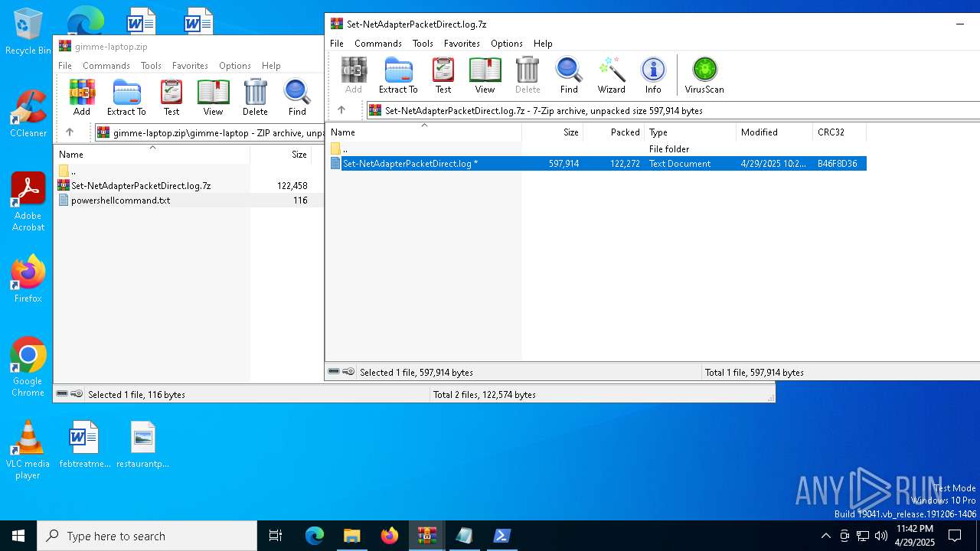Image resolution: width=980 pixels, height=551 pixels.
Task: Click Find icon in gimme-laptop.zip window
Action: pos(297,97)
